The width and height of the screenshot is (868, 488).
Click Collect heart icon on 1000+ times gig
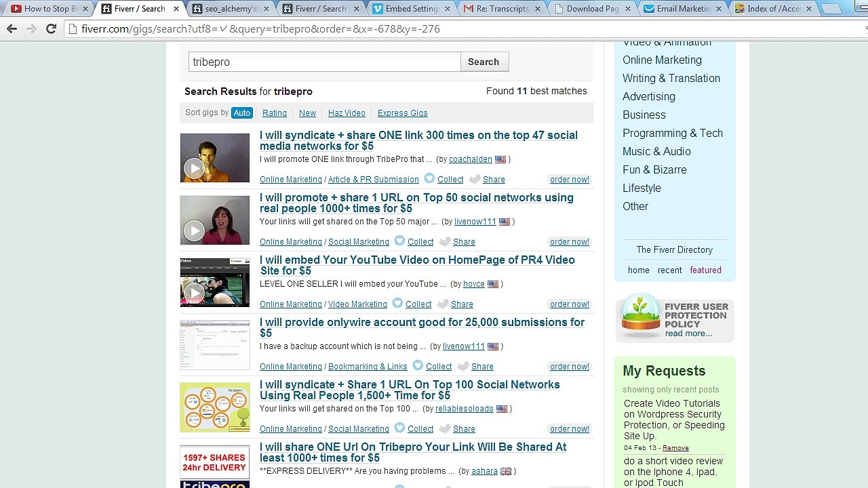pyautogui.click(x=399, y=241)
